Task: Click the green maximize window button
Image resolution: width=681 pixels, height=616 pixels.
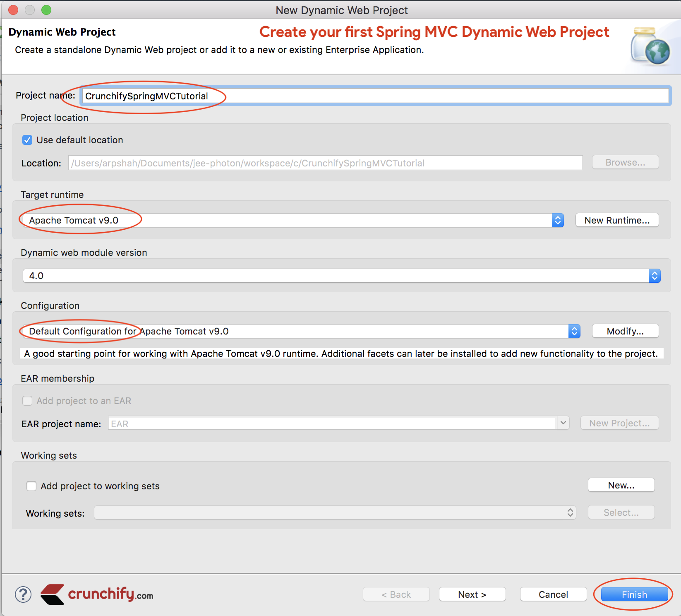Action: point(46,10)
